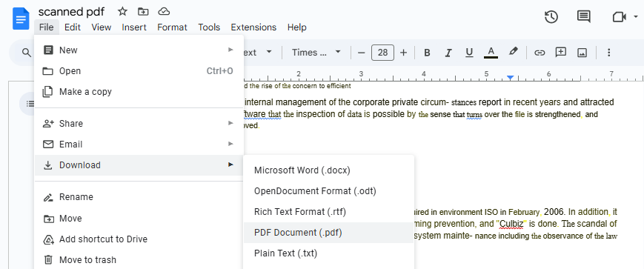Image resolution: width=644 pixels, height=269 pixels.
Task: Open the font family Times dropdown
Action: [x=316, y=53]
